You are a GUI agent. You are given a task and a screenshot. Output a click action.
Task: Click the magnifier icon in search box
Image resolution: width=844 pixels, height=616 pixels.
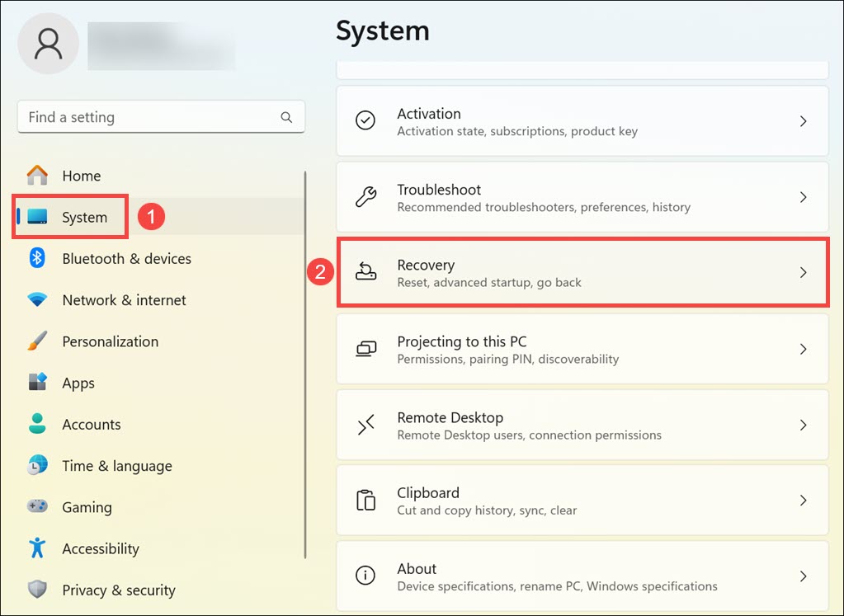click(x=286, y=117)
